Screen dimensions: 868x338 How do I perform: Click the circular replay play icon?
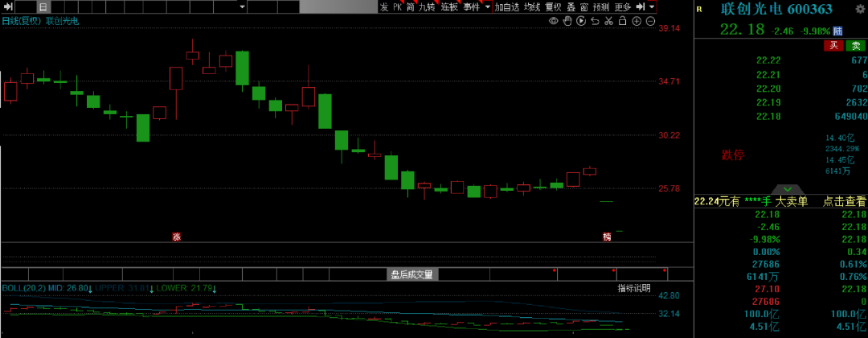581,21
